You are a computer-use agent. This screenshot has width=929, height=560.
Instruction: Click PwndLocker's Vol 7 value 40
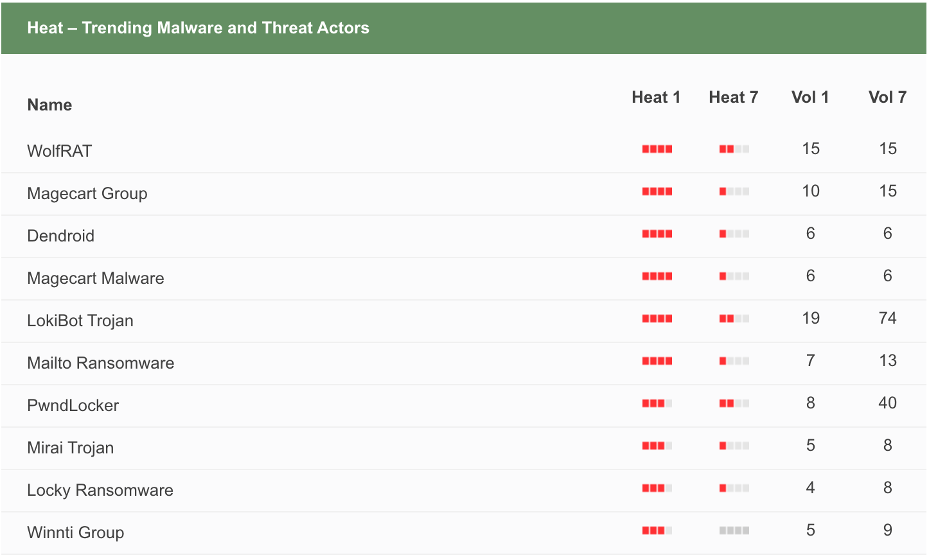[x=888, y=403]
